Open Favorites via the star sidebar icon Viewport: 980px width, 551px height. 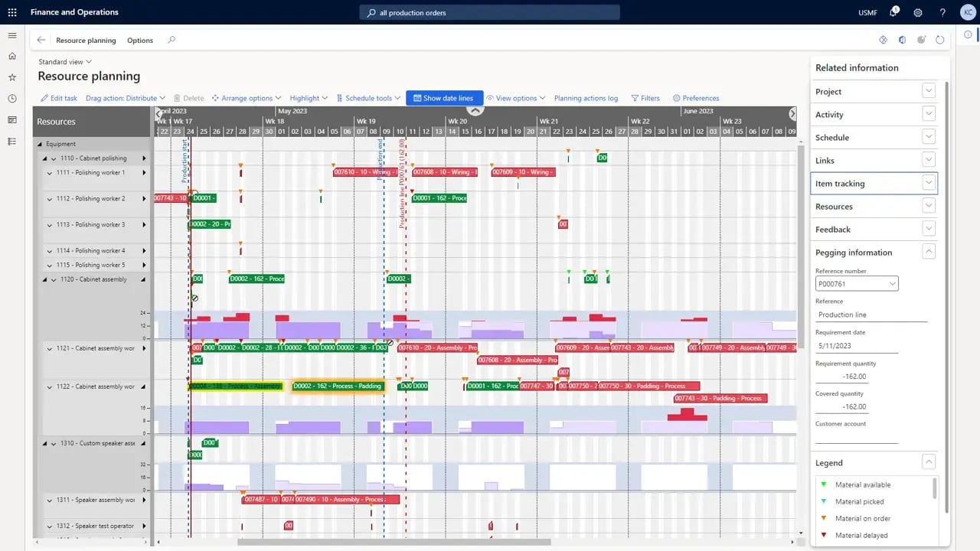coord(11,77)
